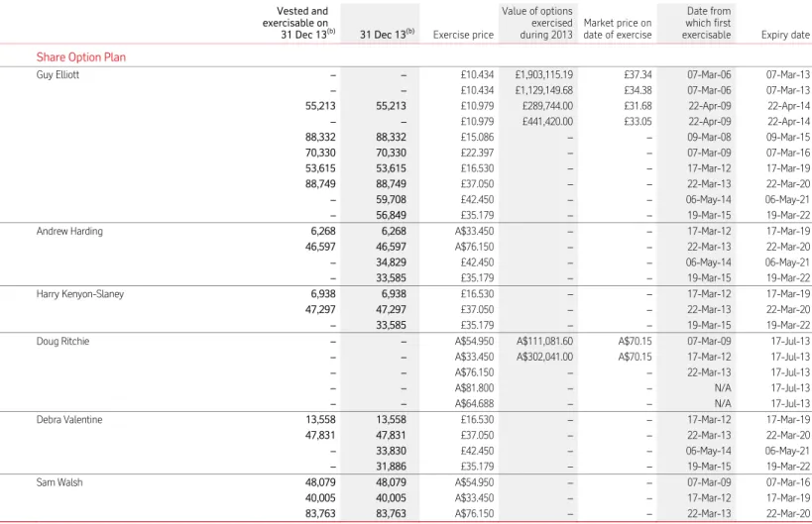Click the exercise price 'A$81.800'

474,387
